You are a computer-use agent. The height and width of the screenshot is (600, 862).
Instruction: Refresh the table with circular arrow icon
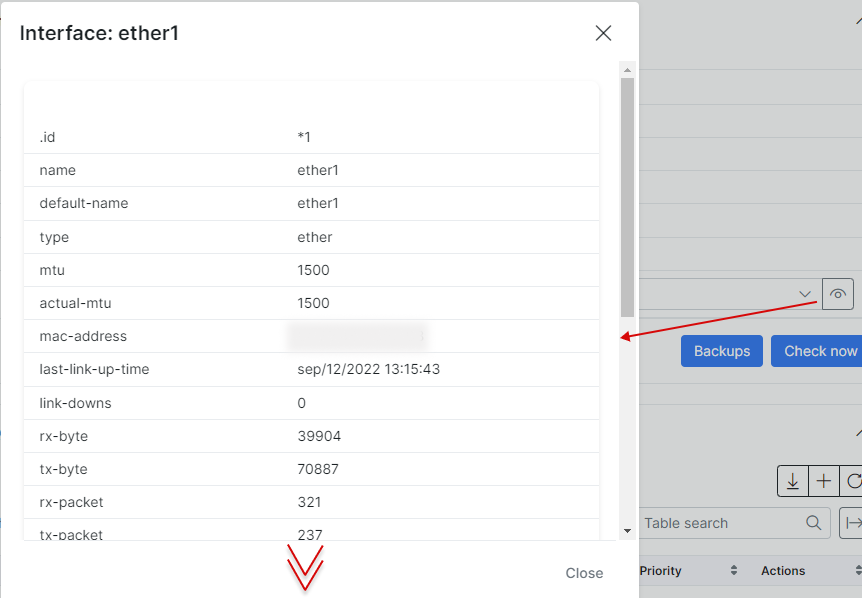(x=852, y=481)
